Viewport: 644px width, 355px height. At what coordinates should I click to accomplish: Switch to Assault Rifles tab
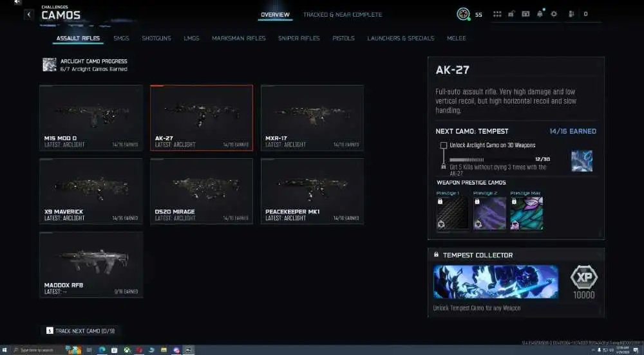[x=78, y=38]
